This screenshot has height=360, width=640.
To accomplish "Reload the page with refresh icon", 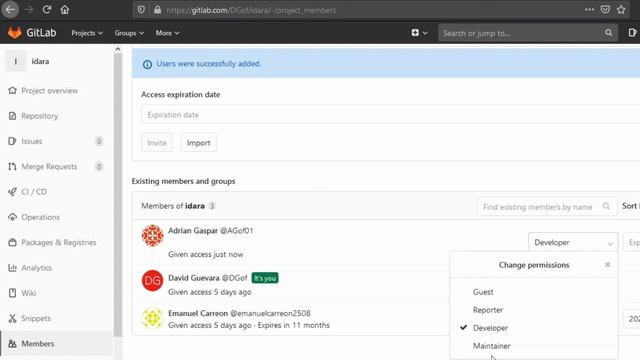I will [x=47, y=9].
